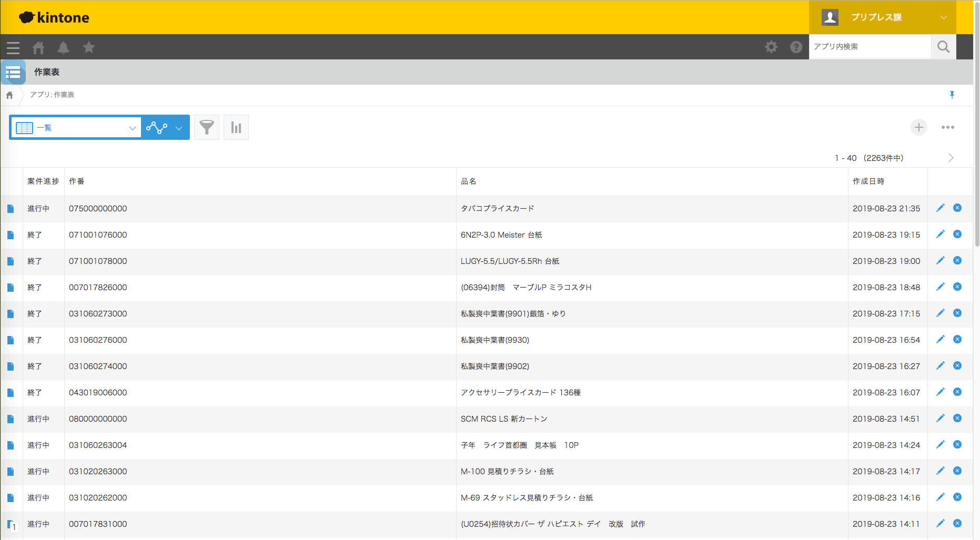Click the search magnifier button
The height and width of the screenshot is (540, 980).
coord(944,47)
